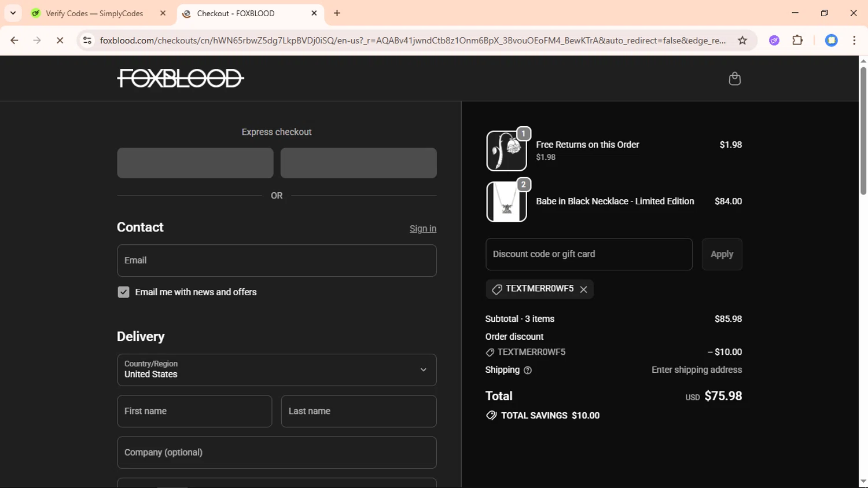Switch to the Verify Codes — SimplyCodes tab
The width and height of the screenshot is (868, 488).
coord(94,13)
